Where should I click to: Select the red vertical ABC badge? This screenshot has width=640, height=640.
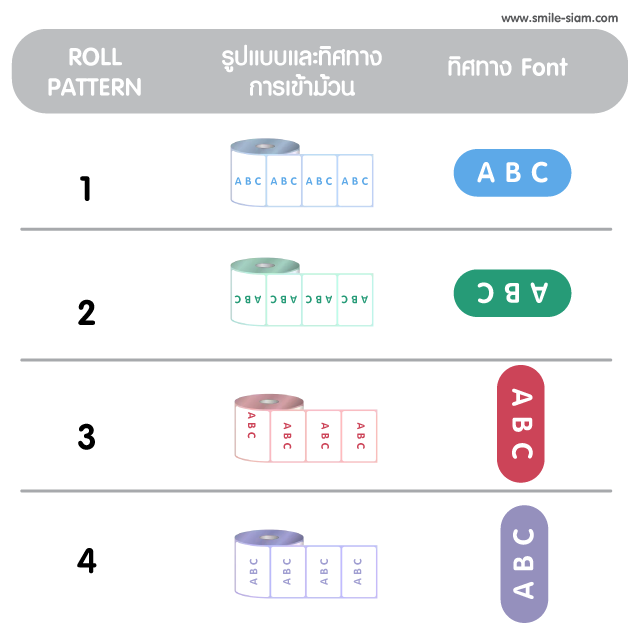tap(521, 422)
